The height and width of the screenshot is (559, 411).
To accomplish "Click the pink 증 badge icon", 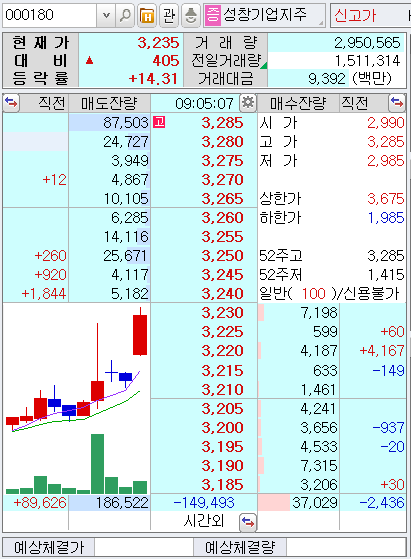I will 213,15.
